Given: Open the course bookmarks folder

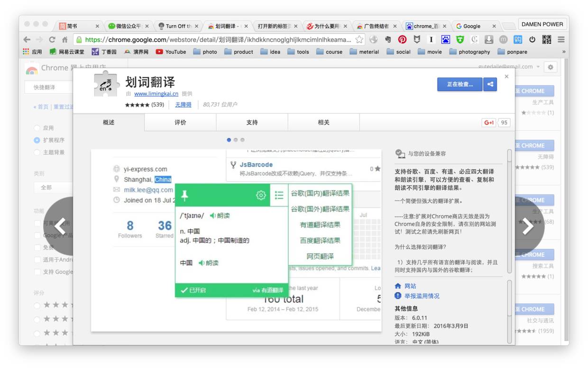Looking at the screenshot, I should point(329,52).
